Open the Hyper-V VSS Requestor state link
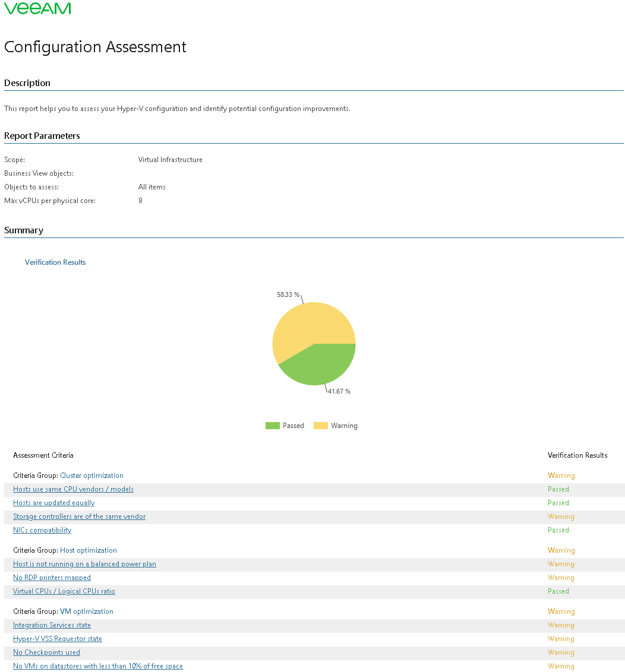Image resolution: width=625 pixels, height=672 pixels. pyautogui.click(x=58, y=639)
